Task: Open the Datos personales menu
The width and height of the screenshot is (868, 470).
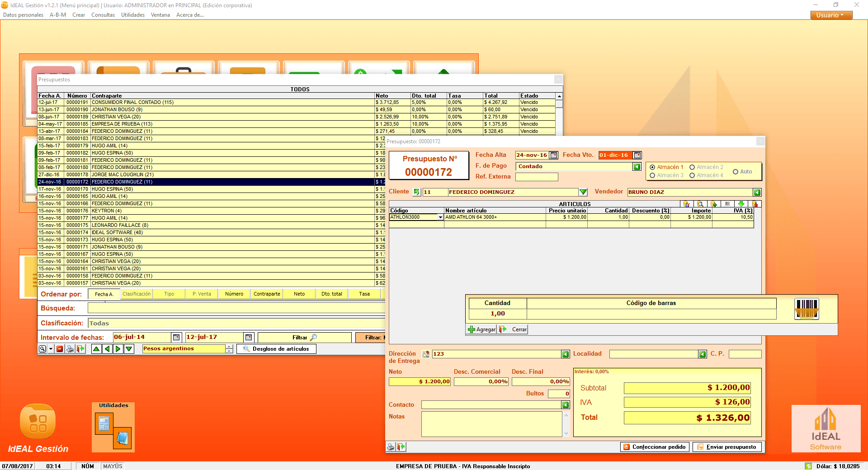Action: [x=23, y=15]
